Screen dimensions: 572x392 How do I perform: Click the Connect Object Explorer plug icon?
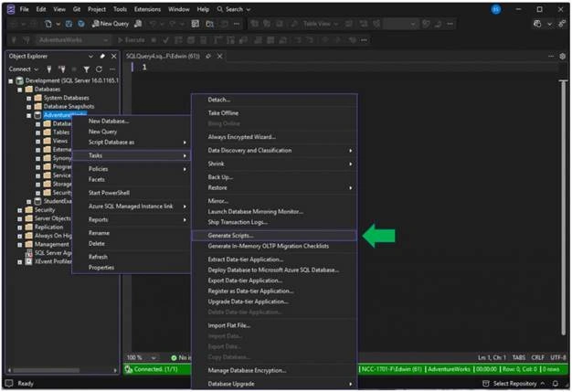pos(49,69)
